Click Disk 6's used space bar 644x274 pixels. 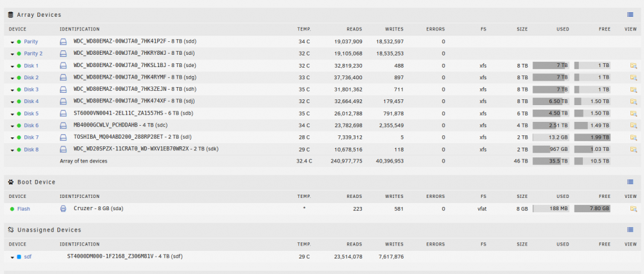551,126
